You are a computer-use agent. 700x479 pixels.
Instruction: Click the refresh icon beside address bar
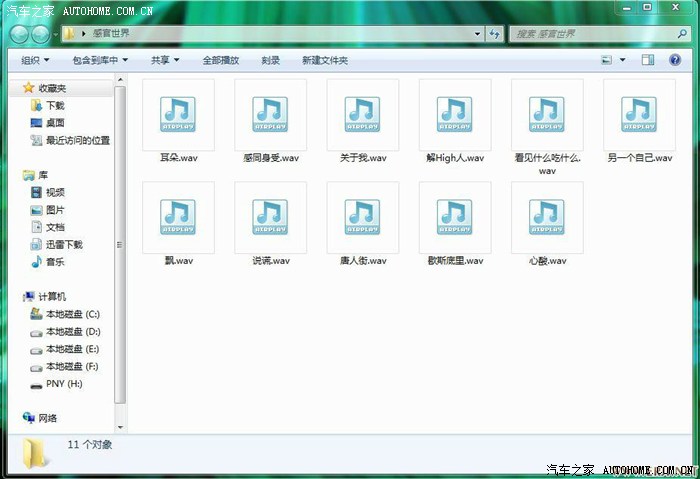(x=494, y=34)
